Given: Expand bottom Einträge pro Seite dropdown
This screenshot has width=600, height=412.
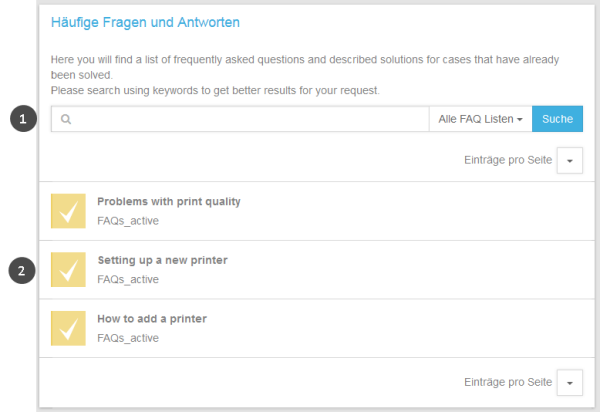Looking at the screenshot, I should [570, 383].
